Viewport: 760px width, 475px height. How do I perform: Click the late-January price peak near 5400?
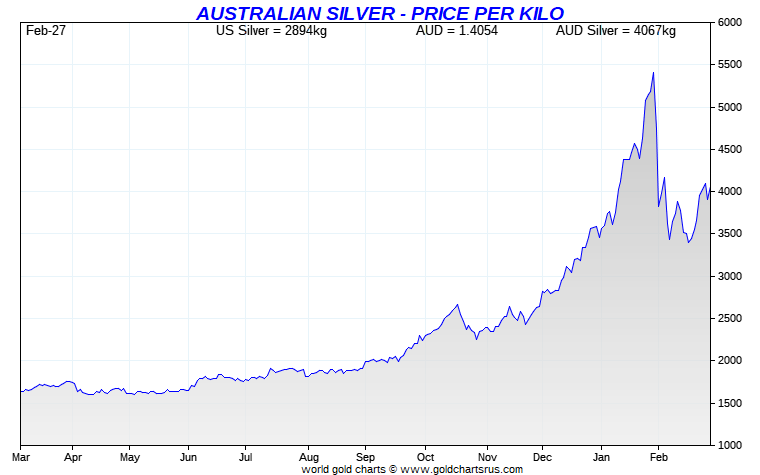coord(653,73)
